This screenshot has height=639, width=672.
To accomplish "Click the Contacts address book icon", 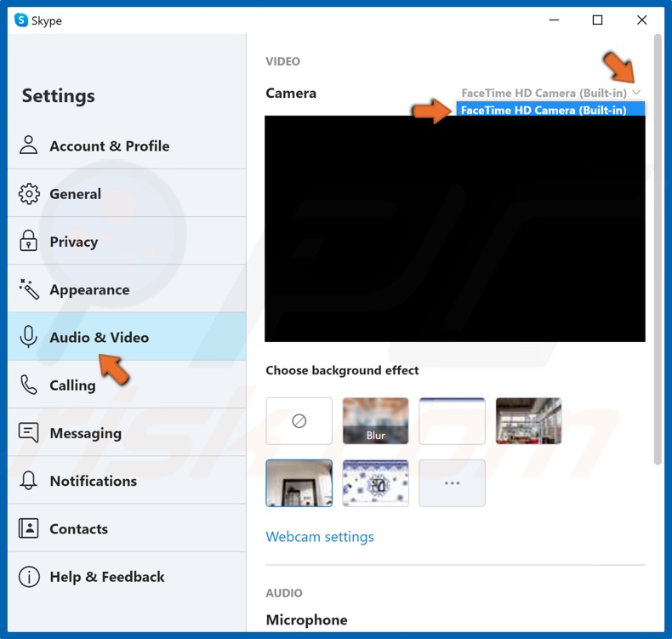I will (x=29, y=528).
